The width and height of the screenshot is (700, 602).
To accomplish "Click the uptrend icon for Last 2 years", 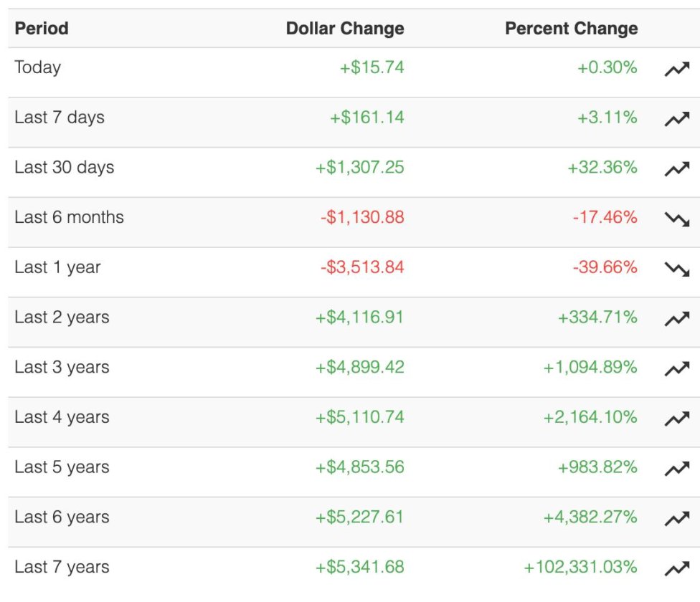I will pyautogui.click(x=676, y=319).
